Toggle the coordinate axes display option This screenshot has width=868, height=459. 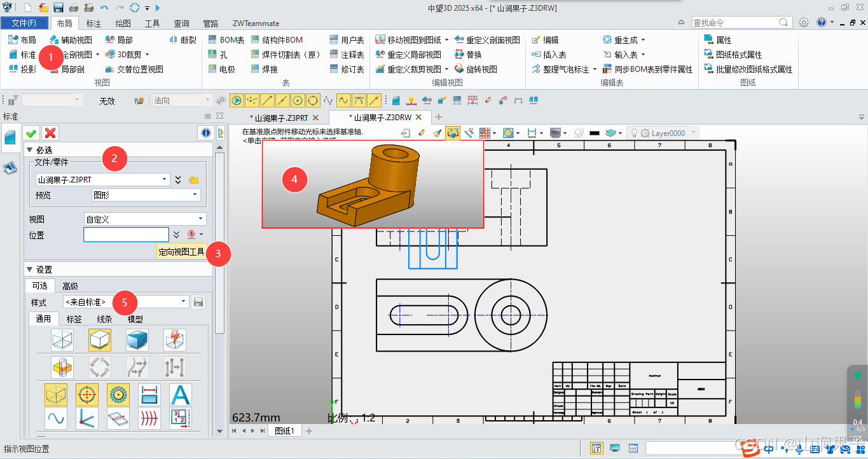(x=87, y=418)
